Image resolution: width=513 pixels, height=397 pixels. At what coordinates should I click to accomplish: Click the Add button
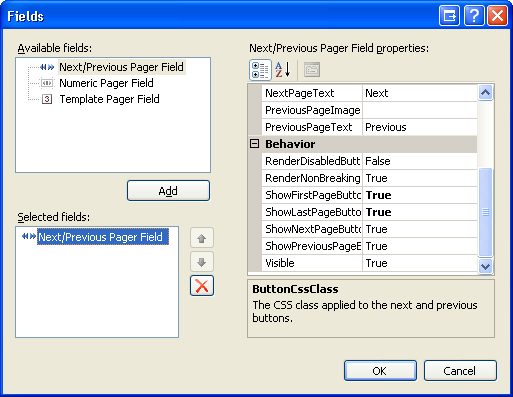pos(168,191)
